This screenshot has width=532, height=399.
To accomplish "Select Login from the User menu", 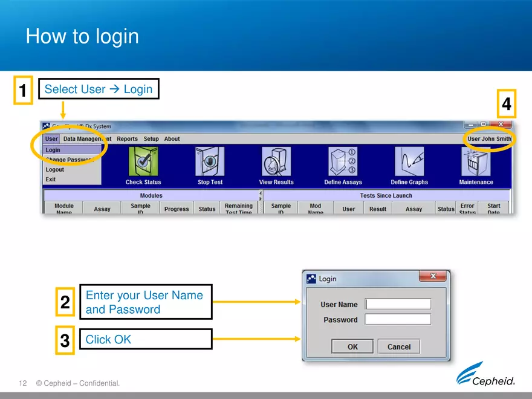I will coord(52,149).
